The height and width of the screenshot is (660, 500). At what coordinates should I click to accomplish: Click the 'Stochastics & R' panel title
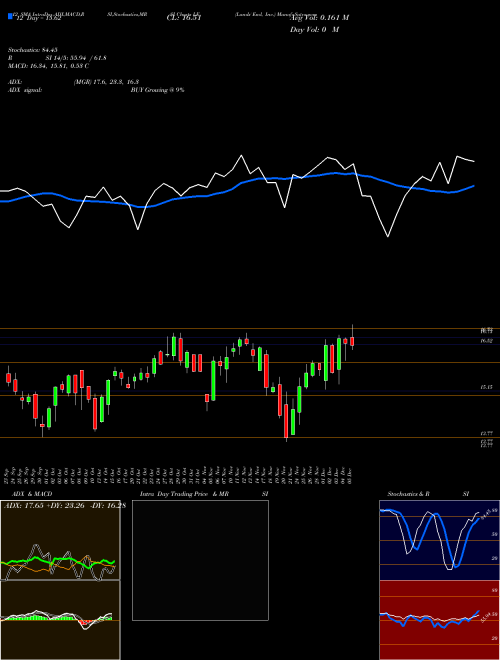click(408, 494)
